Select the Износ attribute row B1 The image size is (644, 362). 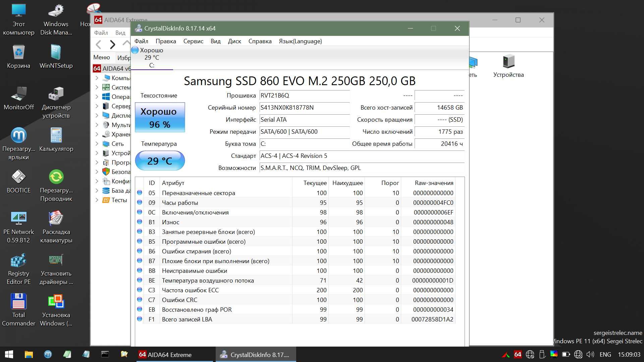pyautogui.click(x=295, y=222)
